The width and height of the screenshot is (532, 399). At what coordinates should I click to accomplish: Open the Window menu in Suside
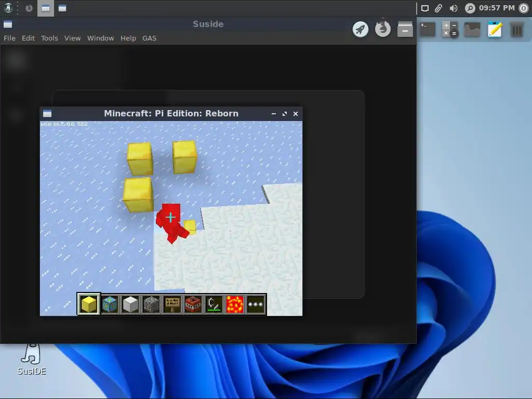click(x=100, y=38)
